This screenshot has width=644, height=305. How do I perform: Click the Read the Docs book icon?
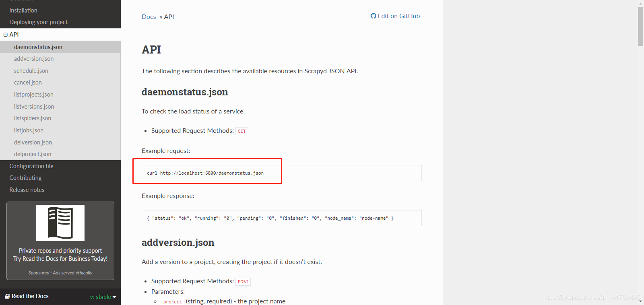click(x=7, y=296)
